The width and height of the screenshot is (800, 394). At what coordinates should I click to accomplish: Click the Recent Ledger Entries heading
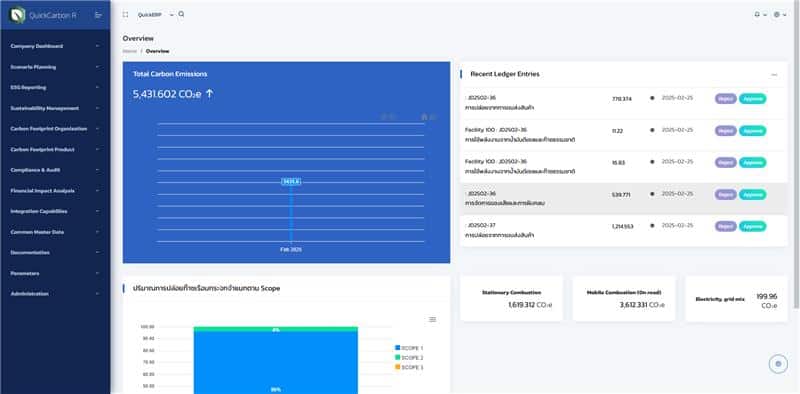click(x=505, y=74)
